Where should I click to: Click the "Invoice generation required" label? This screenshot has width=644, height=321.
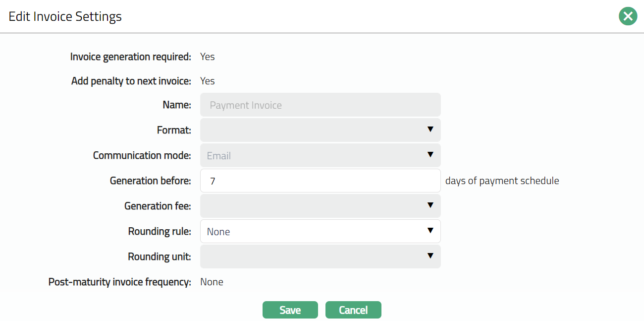(130, 57)
